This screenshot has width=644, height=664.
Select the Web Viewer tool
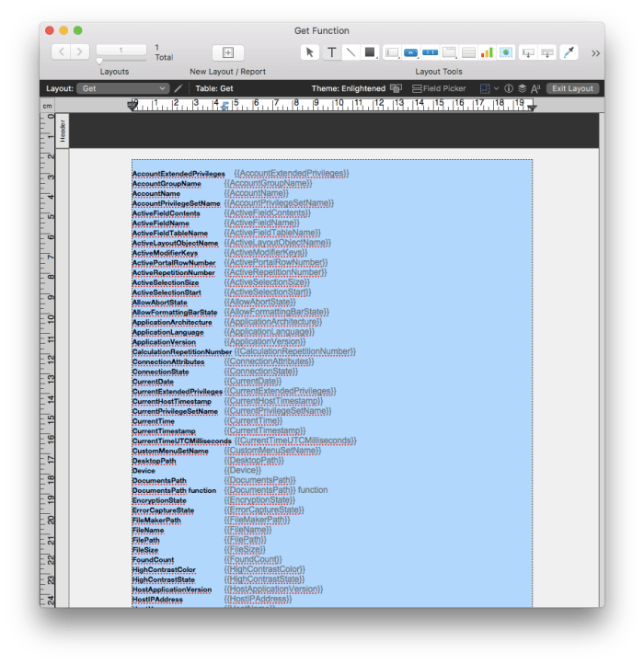(506, 52)
